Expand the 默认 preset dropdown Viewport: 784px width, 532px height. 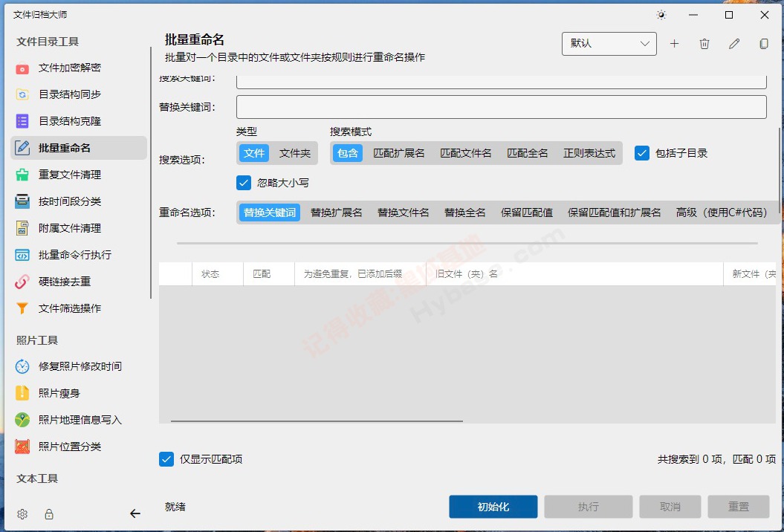(x=609, y=44)
